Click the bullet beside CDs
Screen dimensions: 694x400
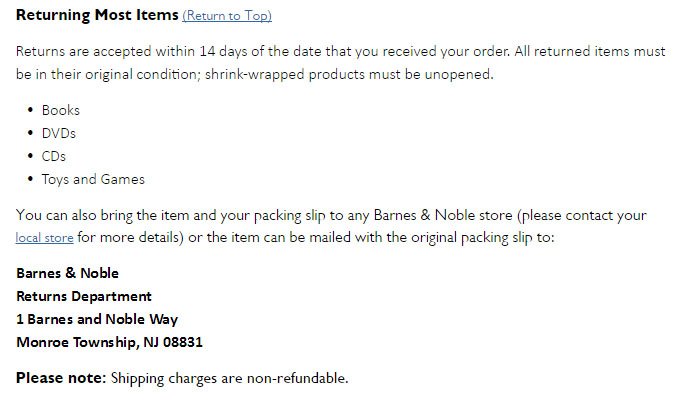[x=30, y=156]
